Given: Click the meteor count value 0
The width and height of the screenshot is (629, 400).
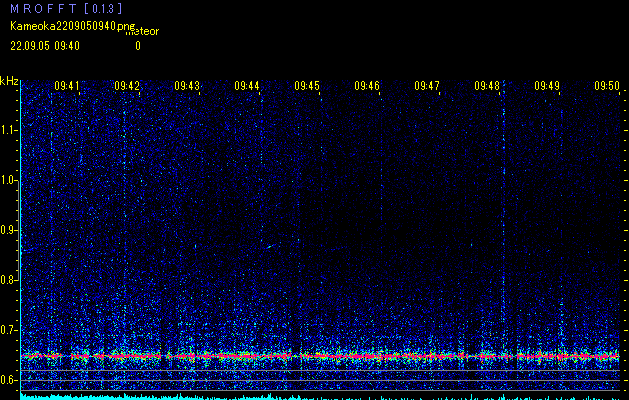Looking at the screenshot, I should point(138,46).
